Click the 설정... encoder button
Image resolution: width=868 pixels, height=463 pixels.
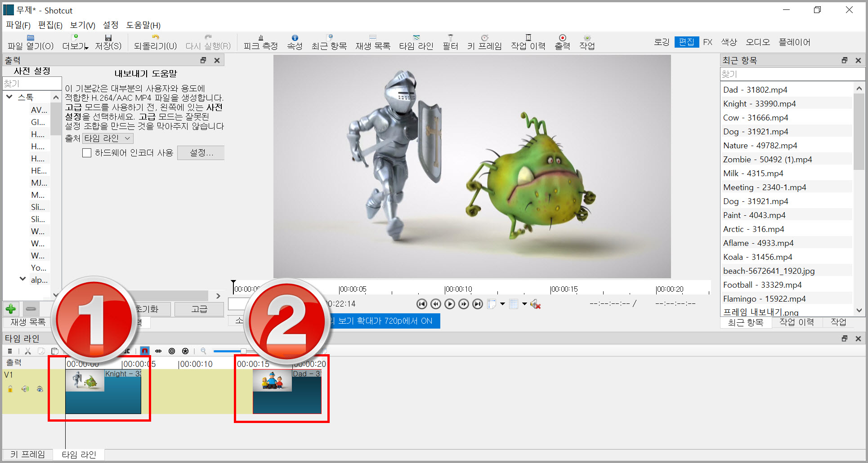click(201, 153)
